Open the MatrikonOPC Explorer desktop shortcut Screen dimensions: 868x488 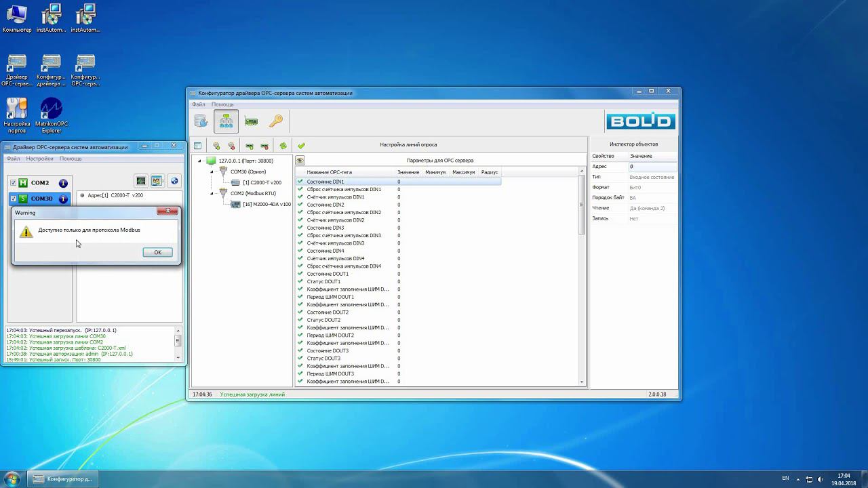52,115
